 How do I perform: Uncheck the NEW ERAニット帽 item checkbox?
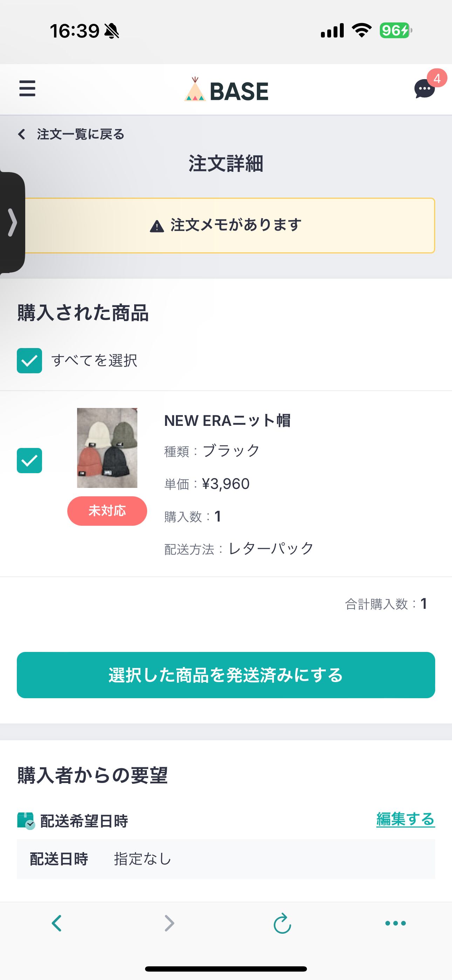(29, 460)
